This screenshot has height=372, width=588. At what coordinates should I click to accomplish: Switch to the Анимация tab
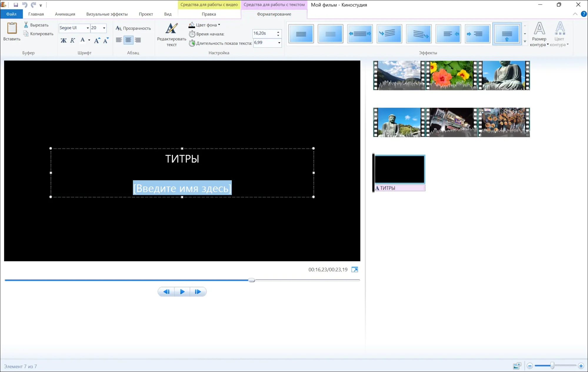coord(65,14)
